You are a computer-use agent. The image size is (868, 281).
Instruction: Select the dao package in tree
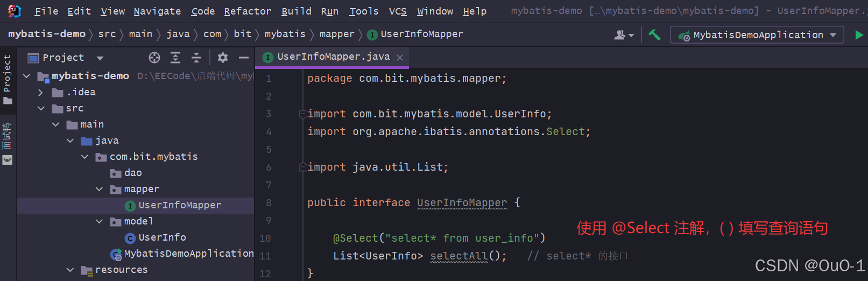point(126,173)
